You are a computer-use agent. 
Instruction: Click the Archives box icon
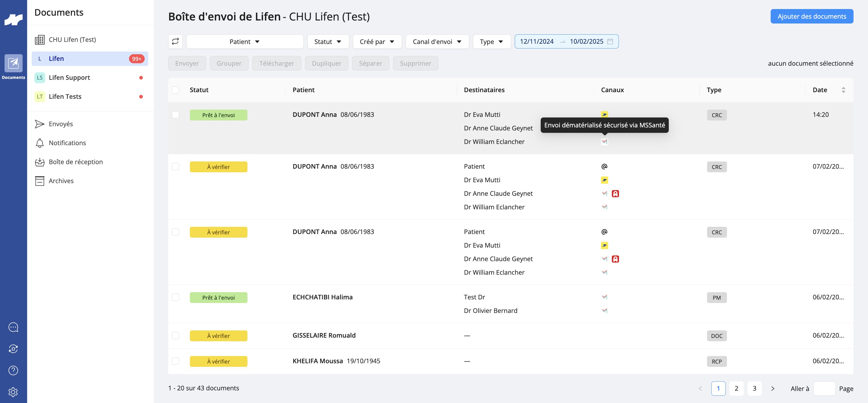[40, 181]
